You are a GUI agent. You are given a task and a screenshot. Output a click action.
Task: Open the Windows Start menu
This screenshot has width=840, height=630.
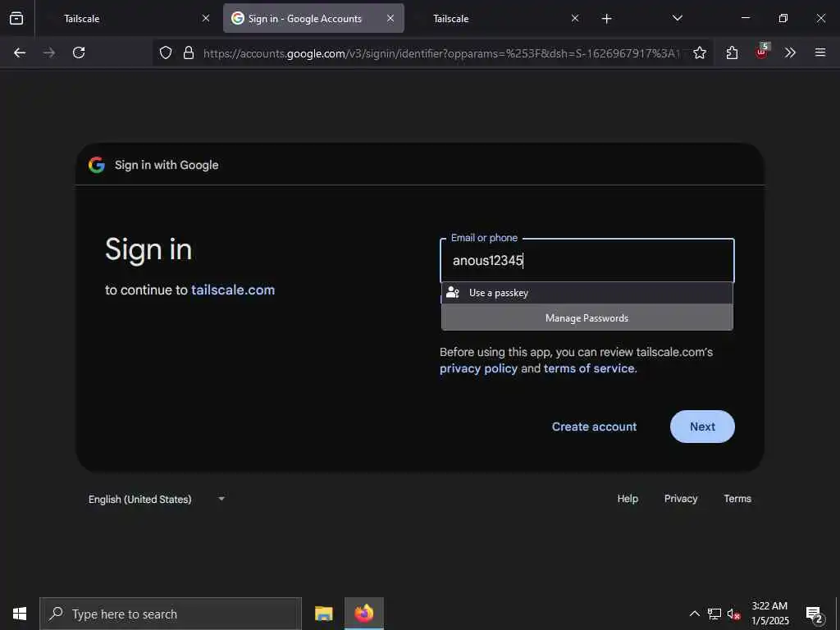point(20,614)
